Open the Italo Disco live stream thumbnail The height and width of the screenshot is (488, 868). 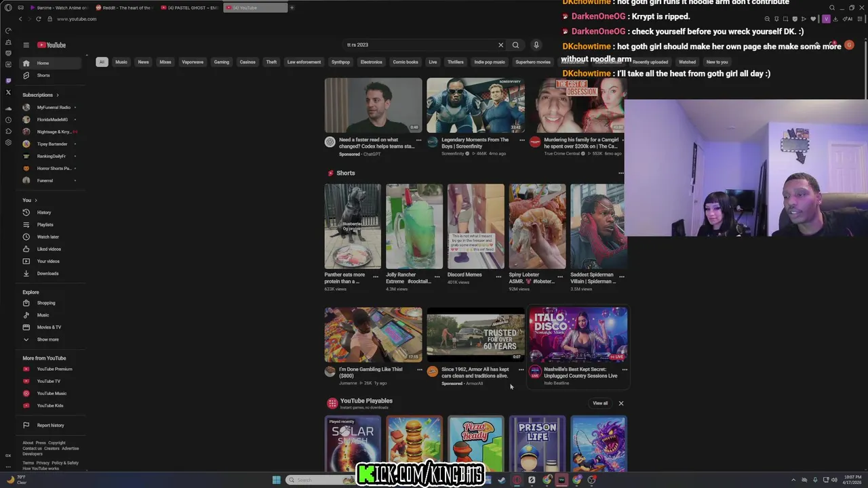coord(578,335)
